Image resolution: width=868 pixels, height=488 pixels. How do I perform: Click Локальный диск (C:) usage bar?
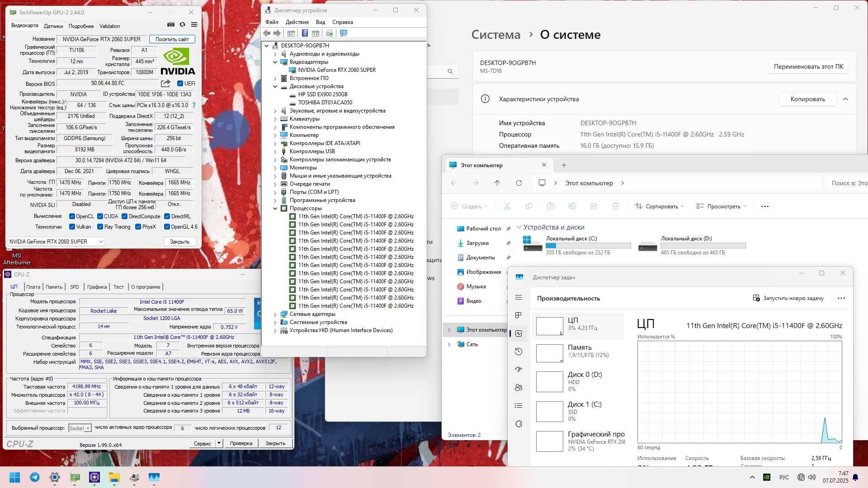point(588,246)
